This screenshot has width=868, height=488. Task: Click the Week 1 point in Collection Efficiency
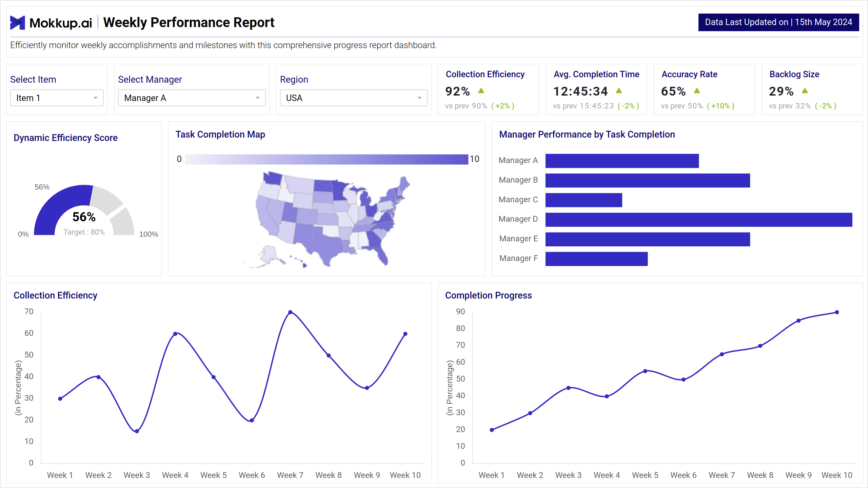tap(60, 399)
